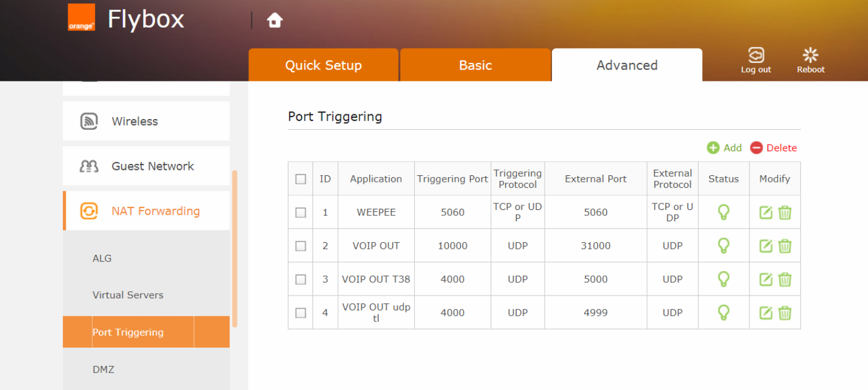Click the home icon in header

click(x=275, y=20)
